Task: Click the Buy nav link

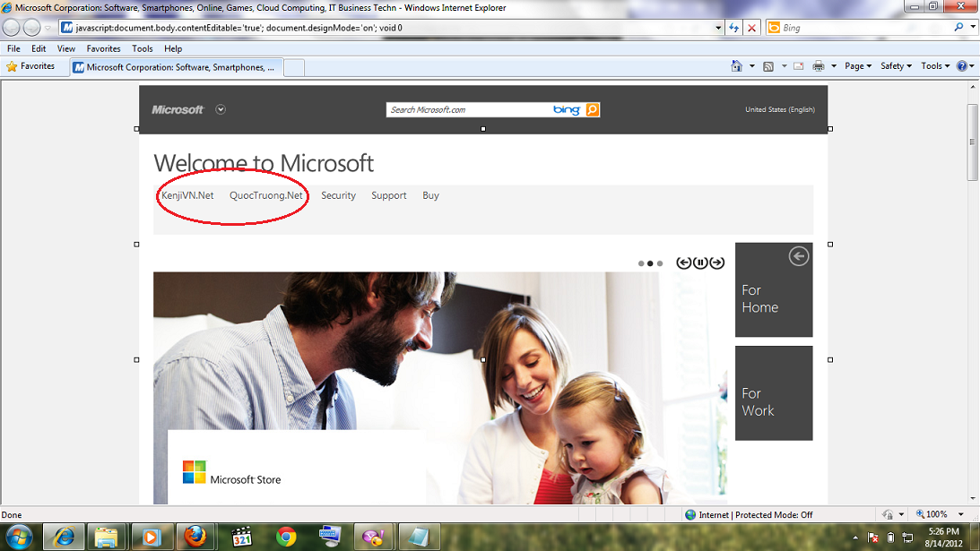Action: (430, 195)
